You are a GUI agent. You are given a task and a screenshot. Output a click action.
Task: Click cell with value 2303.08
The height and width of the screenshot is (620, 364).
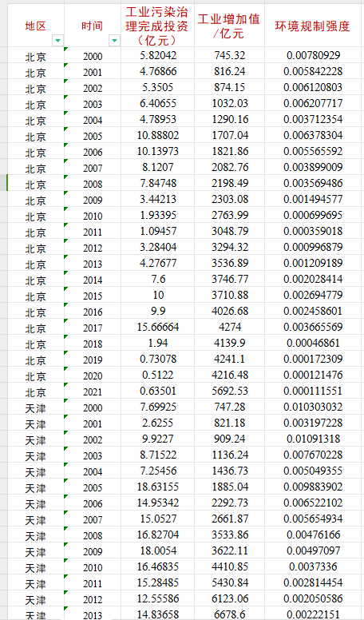pyautogui.click(x=229, y=199)
